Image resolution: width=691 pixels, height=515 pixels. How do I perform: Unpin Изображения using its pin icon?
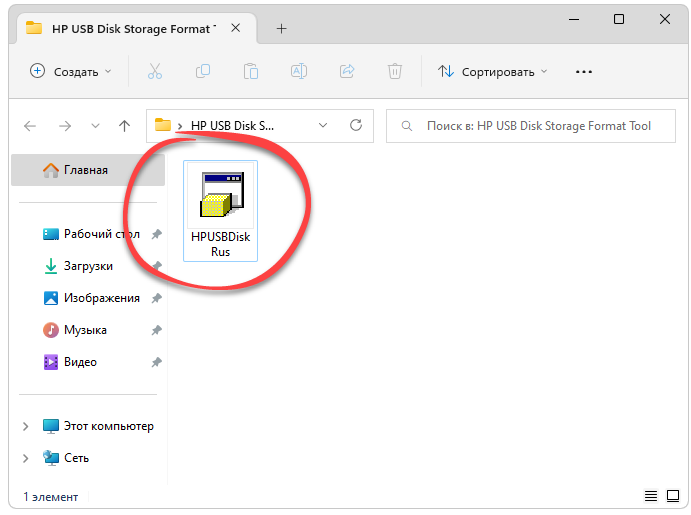point(156,298)
